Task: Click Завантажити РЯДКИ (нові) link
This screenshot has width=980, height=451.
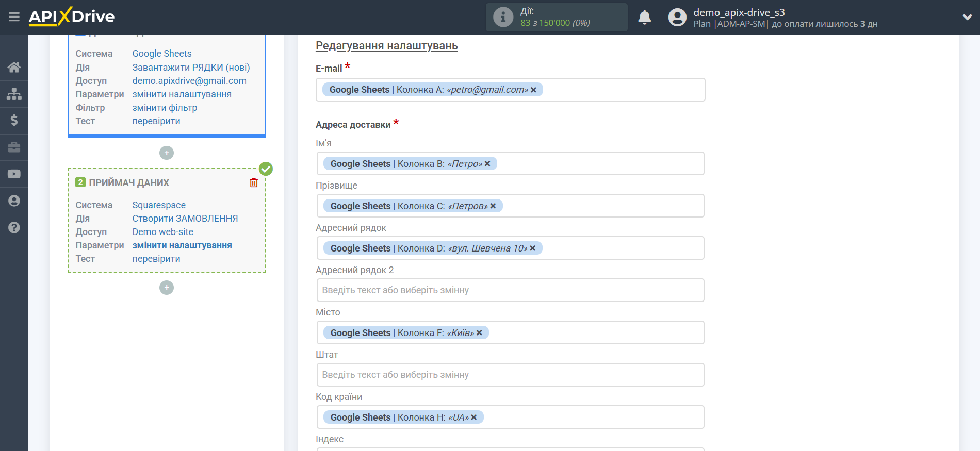Action: click(191, 68)
